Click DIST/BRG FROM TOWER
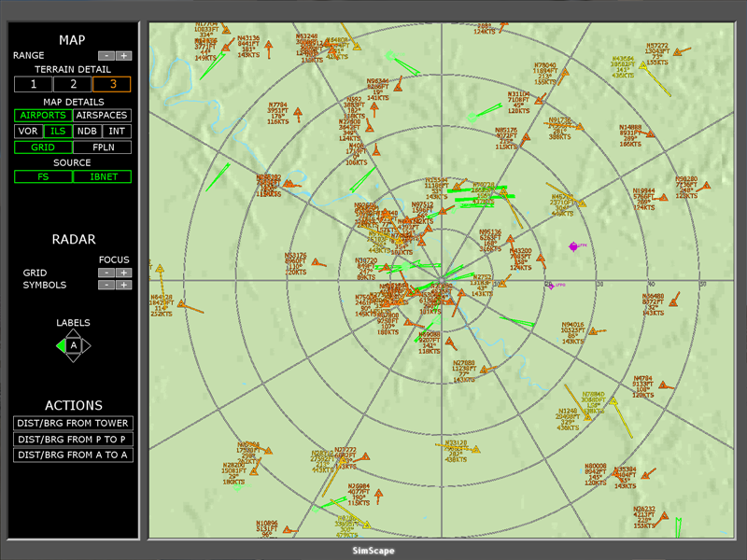The image size is (747, 560). pos(73,424)
